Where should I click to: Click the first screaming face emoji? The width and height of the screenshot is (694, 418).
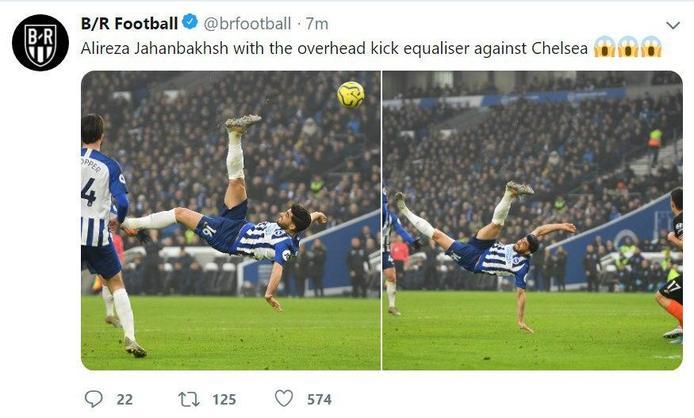click(604, 47)
